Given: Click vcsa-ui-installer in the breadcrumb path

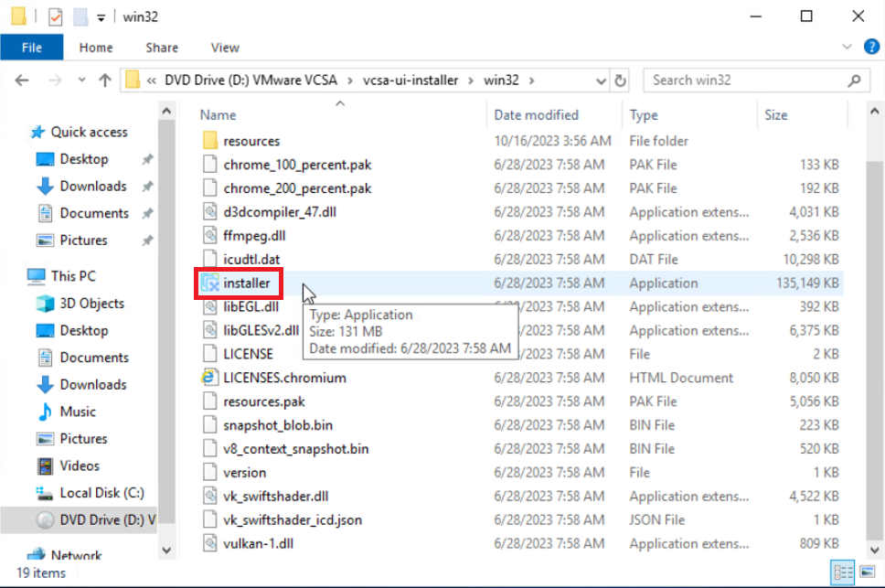Looking at the screenshot, I should tap(411, 80).
